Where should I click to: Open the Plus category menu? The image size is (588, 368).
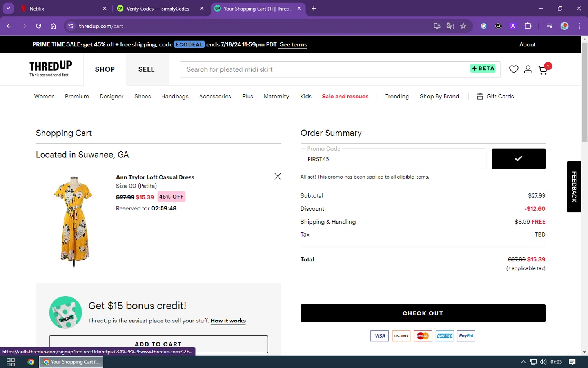(248, 97)
